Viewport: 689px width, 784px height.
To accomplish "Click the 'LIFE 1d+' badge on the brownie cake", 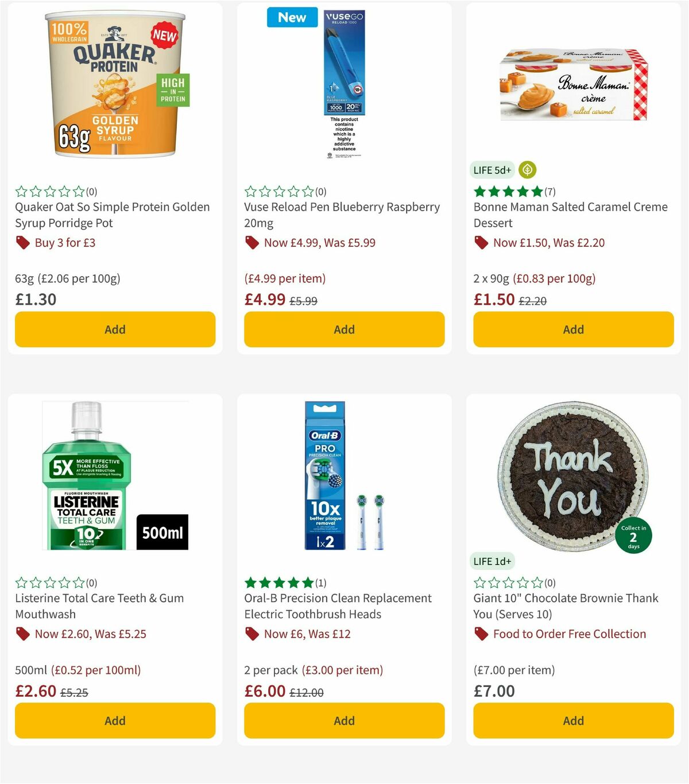I will click(x=493, y=561).
